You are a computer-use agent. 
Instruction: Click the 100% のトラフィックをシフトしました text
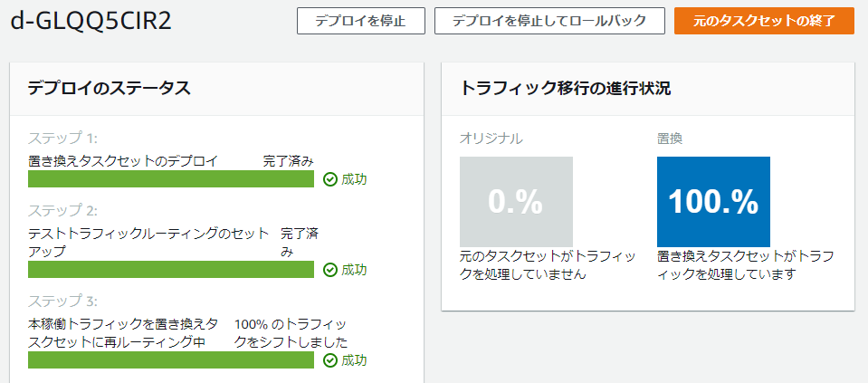[291, 332]
